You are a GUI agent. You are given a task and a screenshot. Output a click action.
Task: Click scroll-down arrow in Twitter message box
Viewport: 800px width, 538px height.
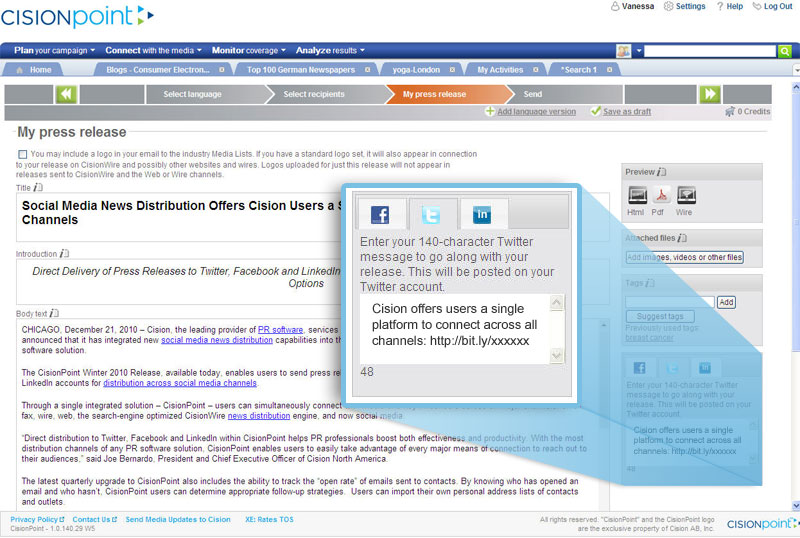coord(556,355)
